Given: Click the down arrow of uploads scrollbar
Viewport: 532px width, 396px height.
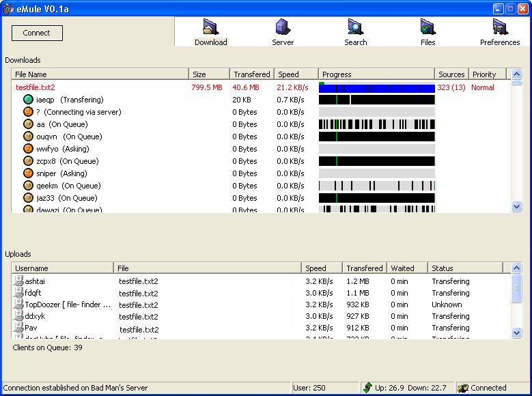Looking at the screenshot, I should (x=516, y=333).
